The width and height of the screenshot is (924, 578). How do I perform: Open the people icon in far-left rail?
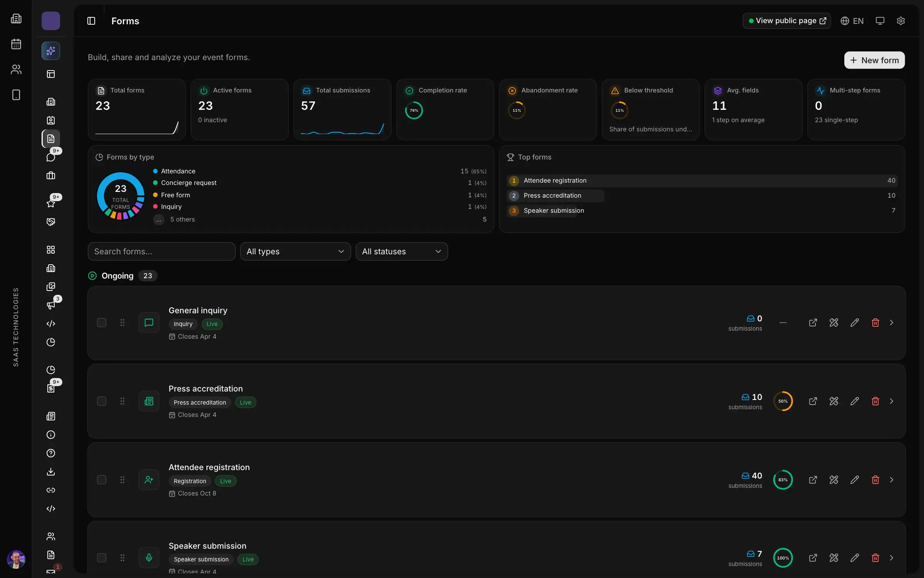pyautogui.click(x=16, y=69)
